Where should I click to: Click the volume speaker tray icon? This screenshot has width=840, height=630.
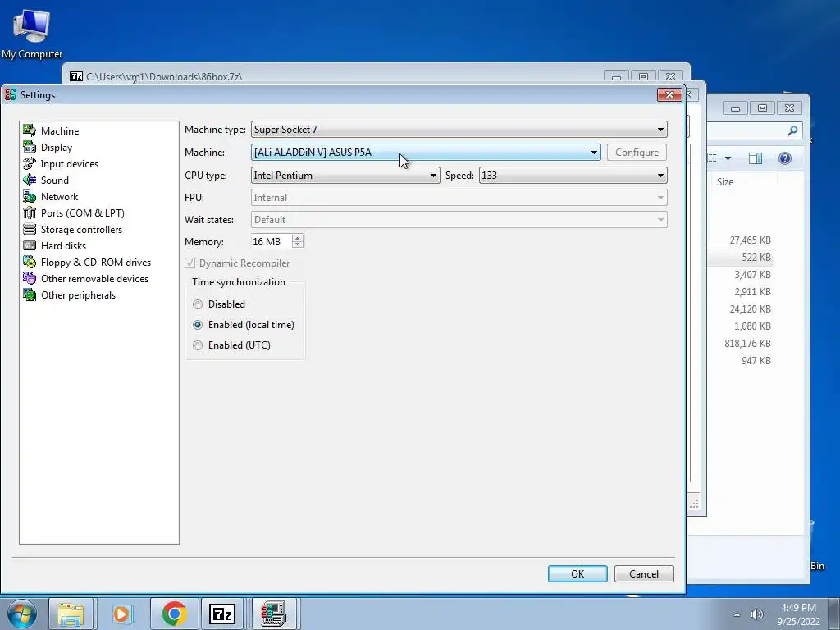pyautogui.click(x=756, y=614)
